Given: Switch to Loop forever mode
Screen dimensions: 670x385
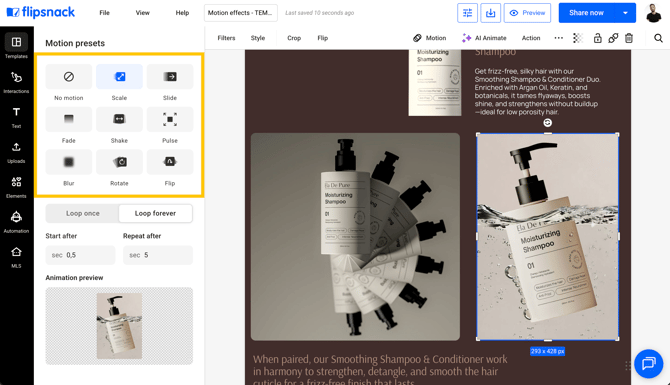Looking at the screenshot, I should 155,213.
